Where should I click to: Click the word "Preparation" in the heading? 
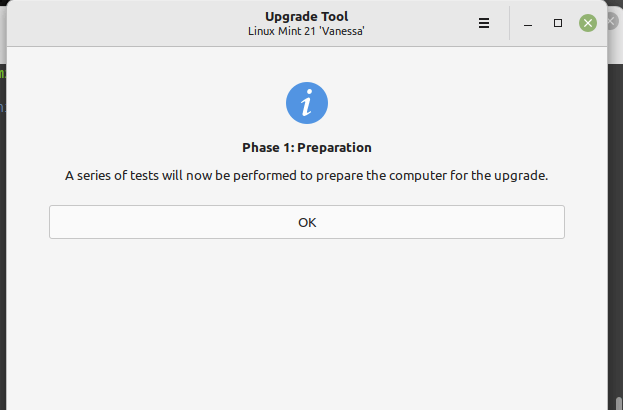pyautogui.click(x=334, y=147)
